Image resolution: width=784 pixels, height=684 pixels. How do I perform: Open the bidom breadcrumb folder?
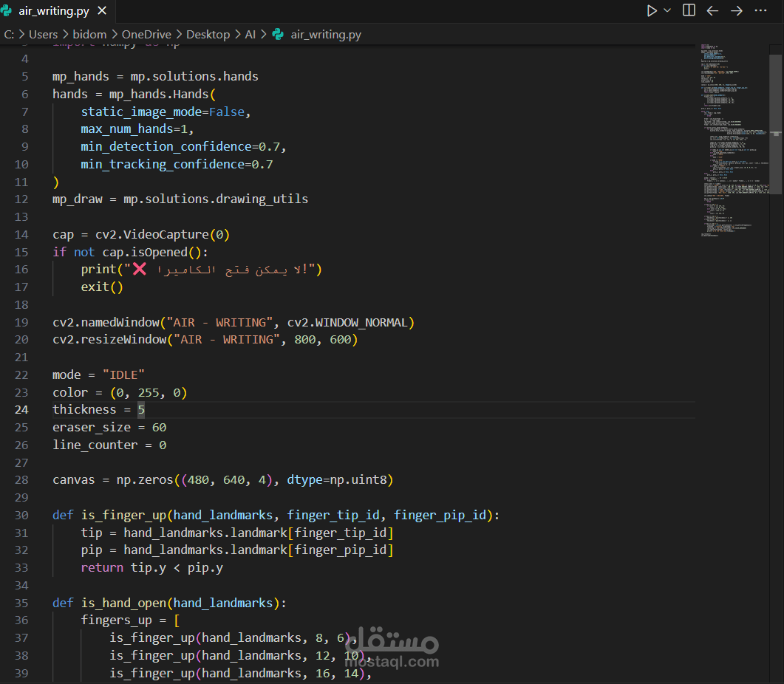click(89, 35)
